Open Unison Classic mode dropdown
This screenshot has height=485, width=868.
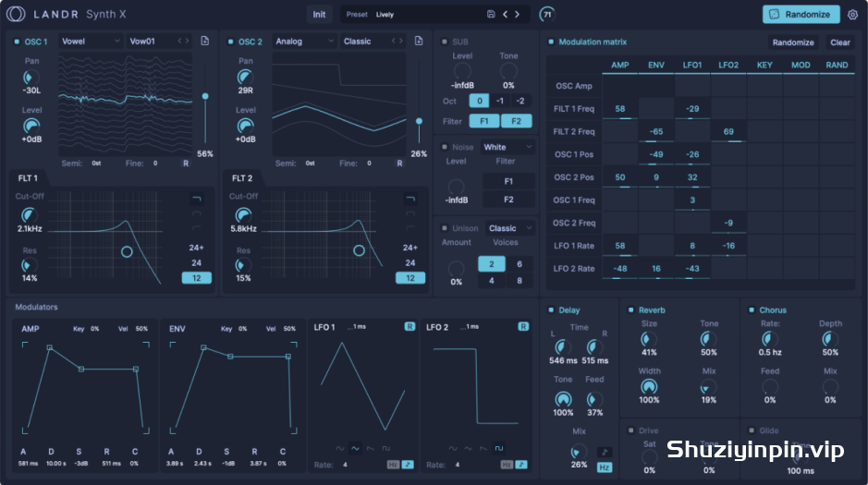tap(510, 228)
